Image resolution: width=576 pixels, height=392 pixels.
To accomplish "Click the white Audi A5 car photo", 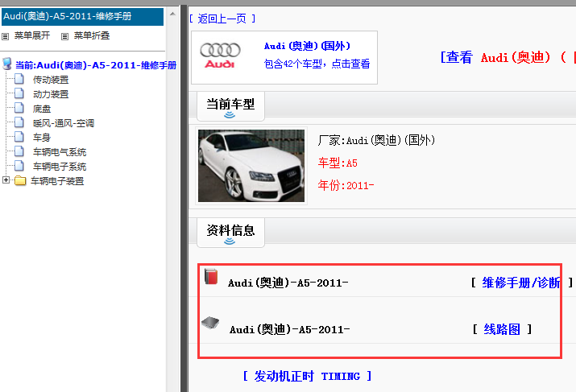I will [251, 166].
